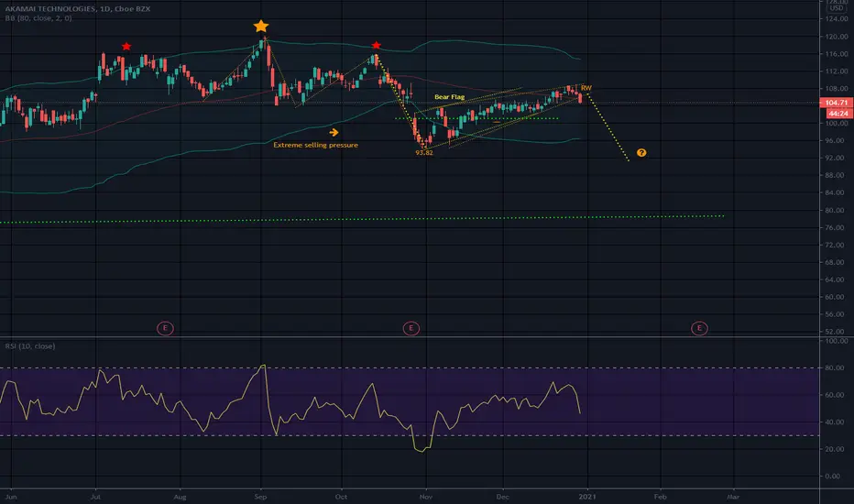Click 96.00 on the price scale
The image size is (854, 504).
[x=836, y=140]
